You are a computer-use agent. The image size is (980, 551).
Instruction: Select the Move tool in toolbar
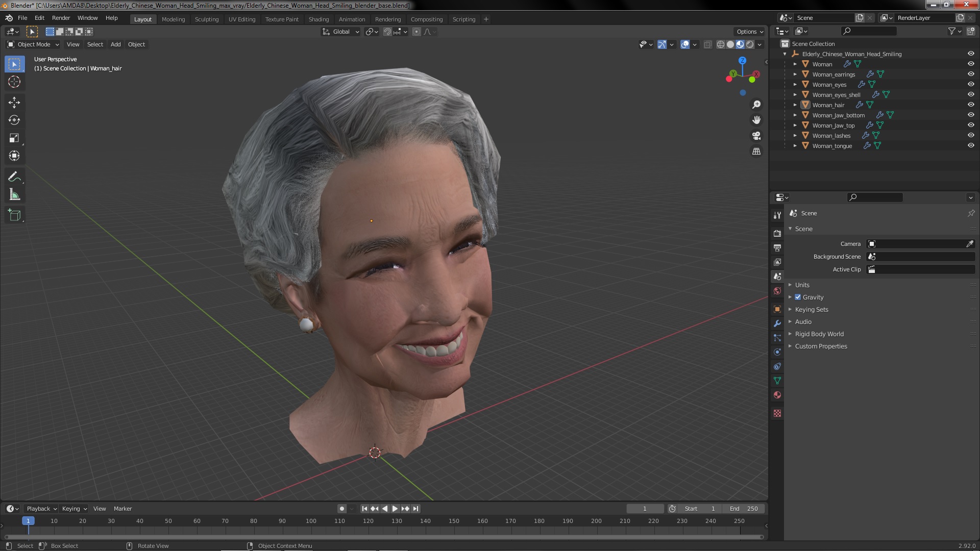pyautogui.click(x=14, y=102)
